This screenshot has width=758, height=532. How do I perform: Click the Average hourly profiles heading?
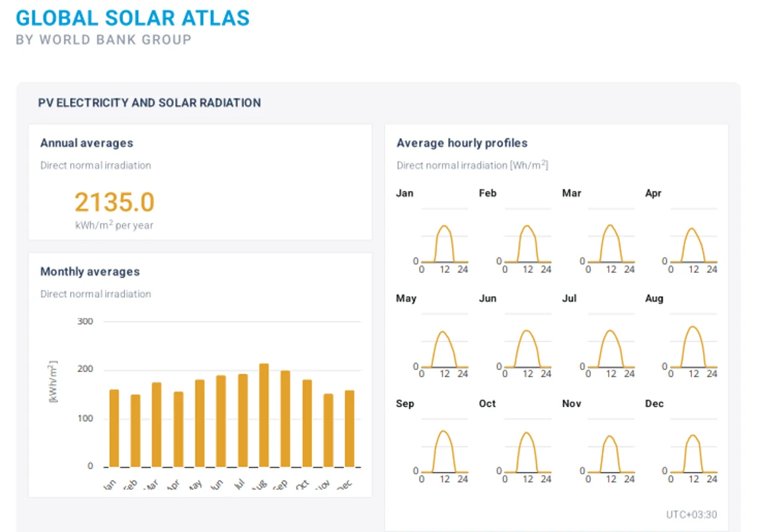pos(462,143)
